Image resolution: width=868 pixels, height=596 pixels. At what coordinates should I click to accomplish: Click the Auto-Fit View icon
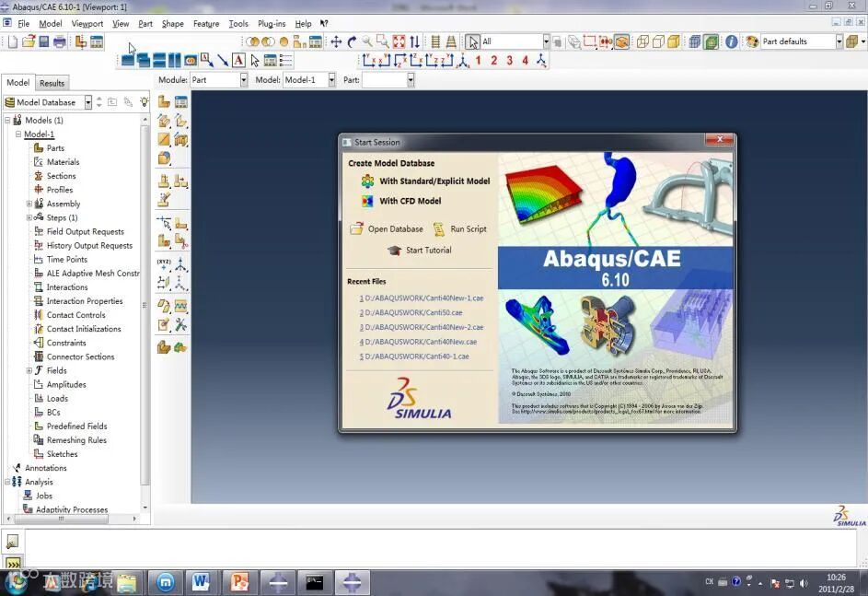(x=399, y=41)
